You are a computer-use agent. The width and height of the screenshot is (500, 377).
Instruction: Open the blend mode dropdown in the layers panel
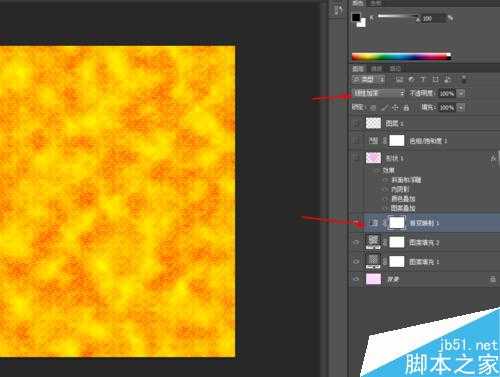[x=379, y=93]
